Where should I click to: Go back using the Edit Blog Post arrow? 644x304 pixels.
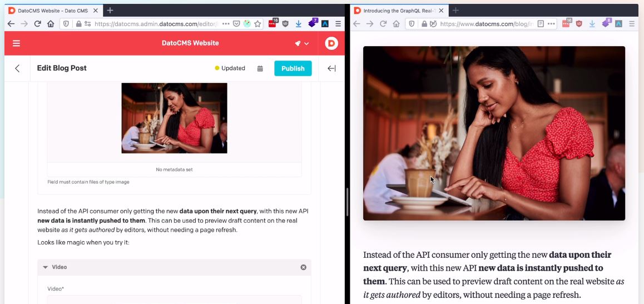point(17,68)
